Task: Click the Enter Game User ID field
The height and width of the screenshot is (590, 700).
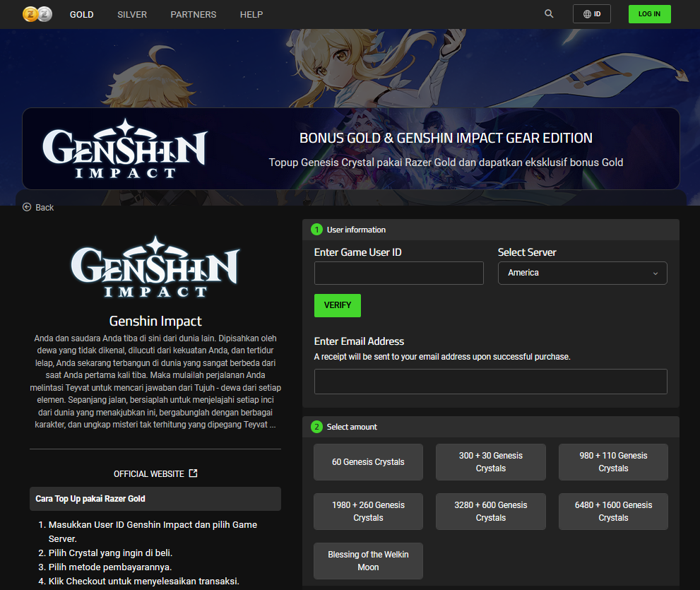Action: [398, 273]
